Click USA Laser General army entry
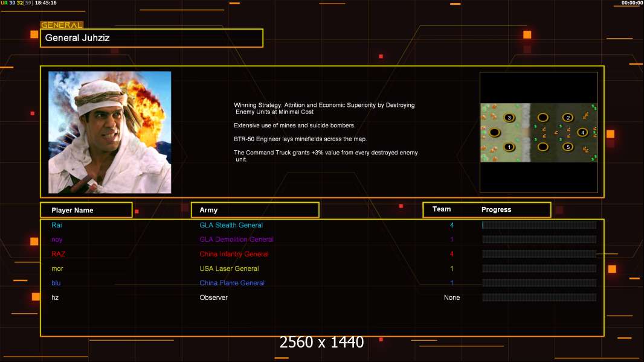The image size is (644, 362). pos(229,268)
